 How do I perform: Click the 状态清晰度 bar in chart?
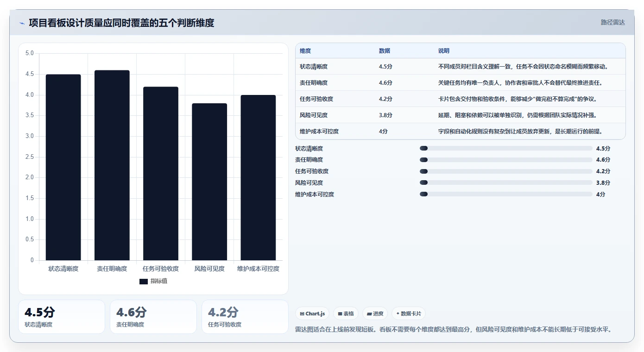63,167
